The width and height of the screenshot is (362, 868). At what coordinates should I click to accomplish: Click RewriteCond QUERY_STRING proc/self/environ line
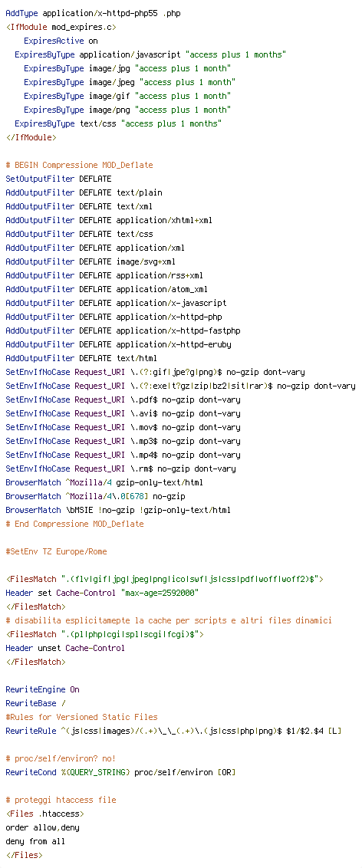pyautogui.click(x=120, y=772)
